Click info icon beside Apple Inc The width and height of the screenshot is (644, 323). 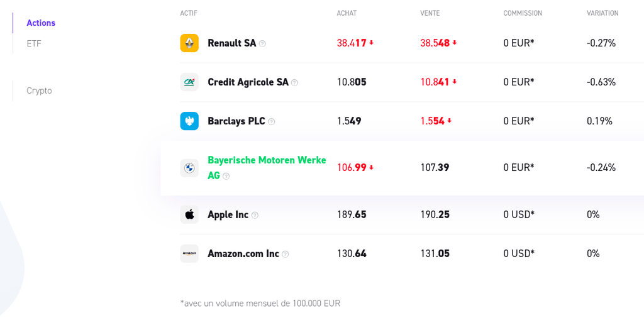[x=255, y=215]
